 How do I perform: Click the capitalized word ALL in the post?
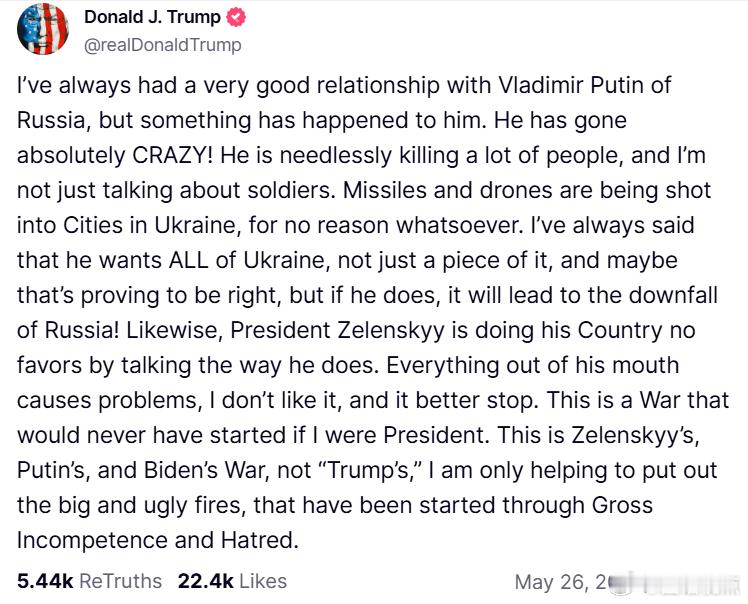[x=188, y=260]
